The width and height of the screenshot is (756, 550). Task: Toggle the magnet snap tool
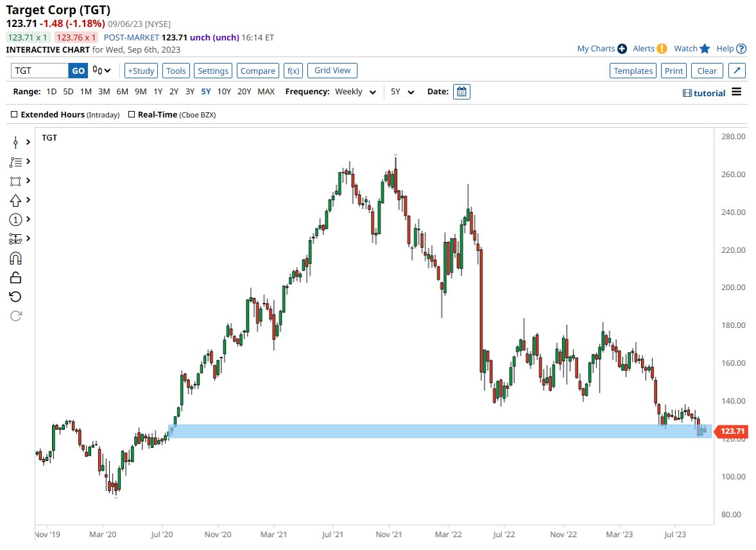tap(15, 259)
